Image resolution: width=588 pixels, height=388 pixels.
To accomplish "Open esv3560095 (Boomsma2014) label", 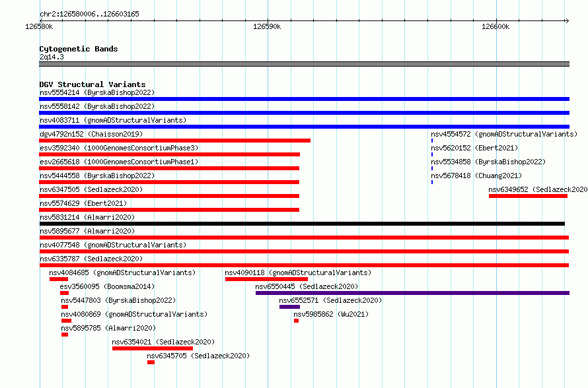I will pyautogui.click(x=107, y=286).
